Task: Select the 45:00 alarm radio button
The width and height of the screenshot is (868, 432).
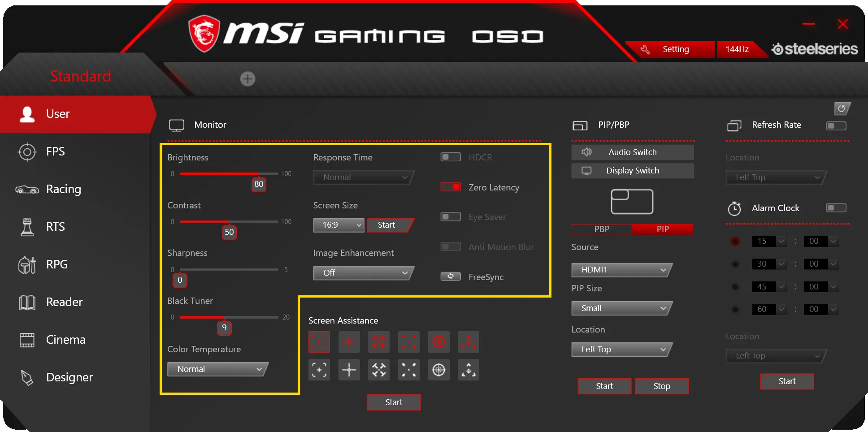Action: [x=735, y=287]
